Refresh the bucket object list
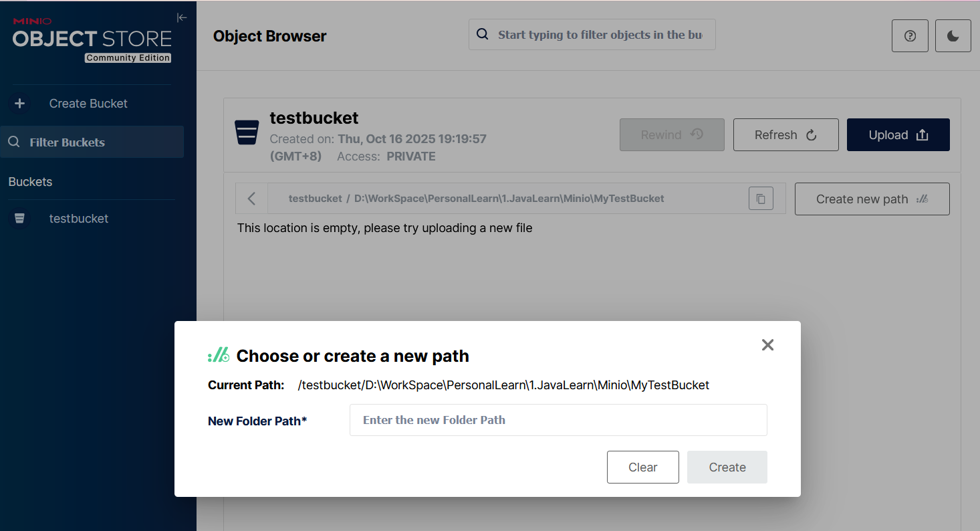The width and height of the screenshot is (980, 531). click(785, 135)
